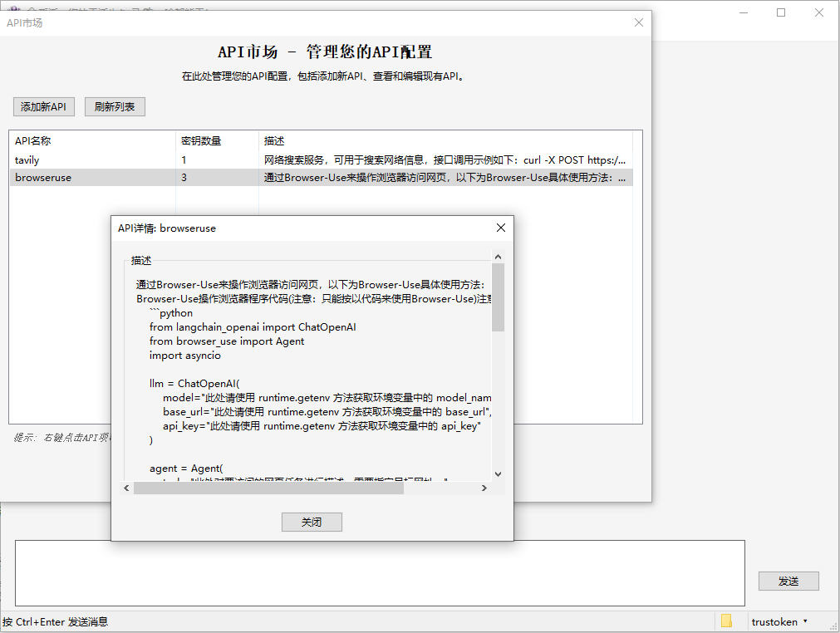Click the 描述 column header
840x633 pixels.
pos(445,141)
